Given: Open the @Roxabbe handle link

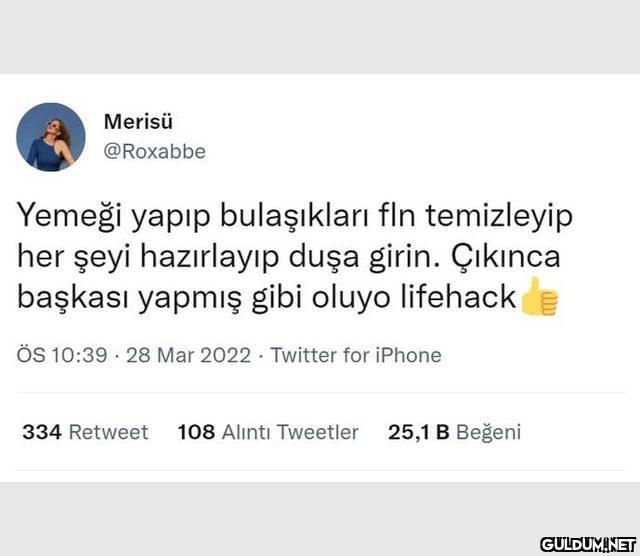Looking at the screenshot, I should click(155, 151).
